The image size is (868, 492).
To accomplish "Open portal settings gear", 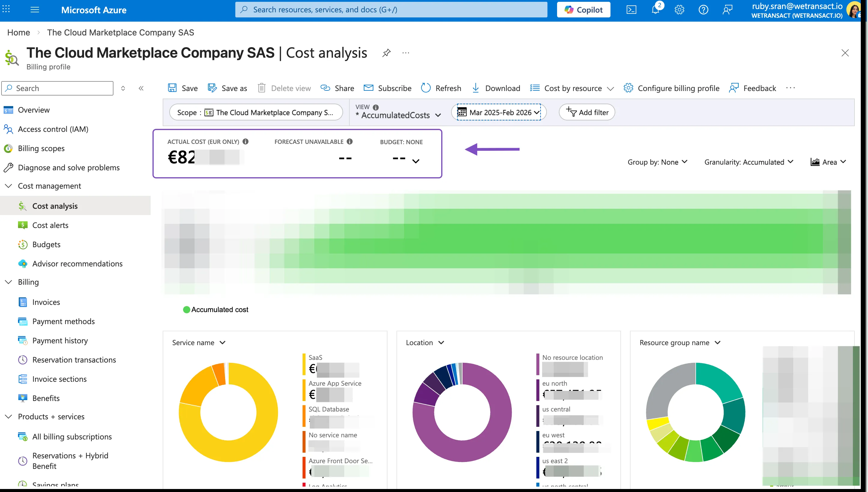I will click(x=679, y=10).
